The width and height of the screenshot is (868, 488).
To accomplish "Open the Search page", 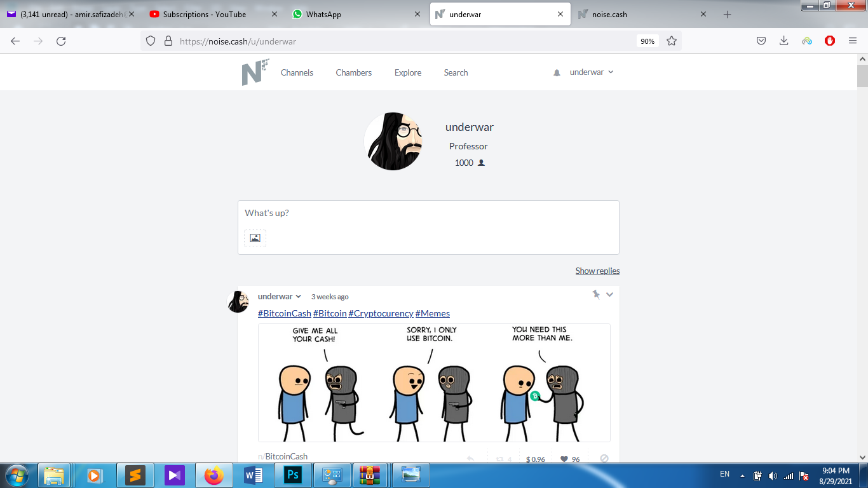I will pyautogui.click(x=456, y=72).
